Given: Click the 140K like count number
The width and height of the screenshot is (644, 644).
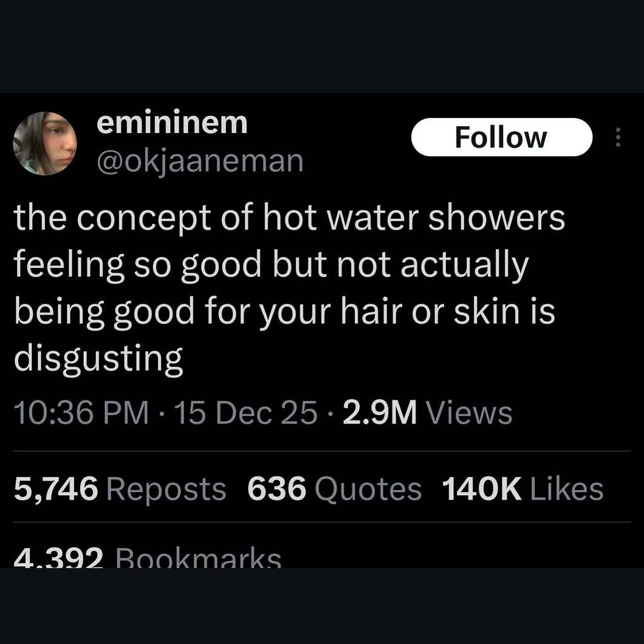Looking at the screenshot, I should [x=482, y=489].
